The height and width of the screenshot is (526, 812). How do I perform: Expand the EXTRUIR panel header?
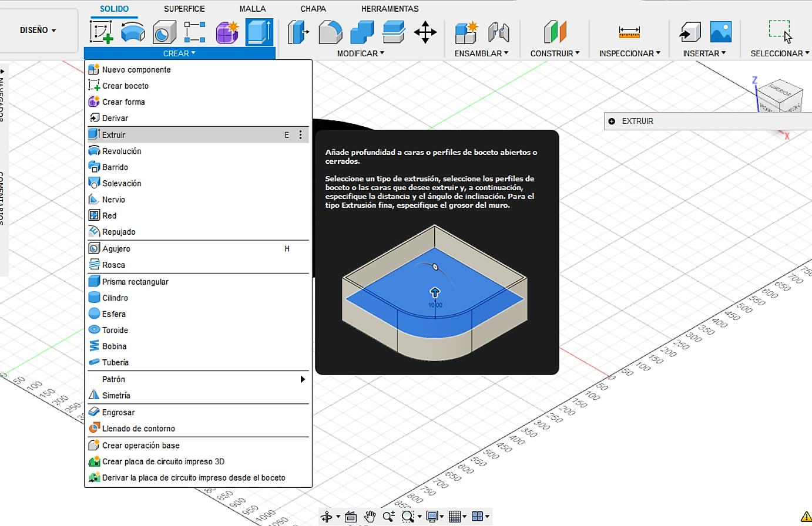coord(612,121)
